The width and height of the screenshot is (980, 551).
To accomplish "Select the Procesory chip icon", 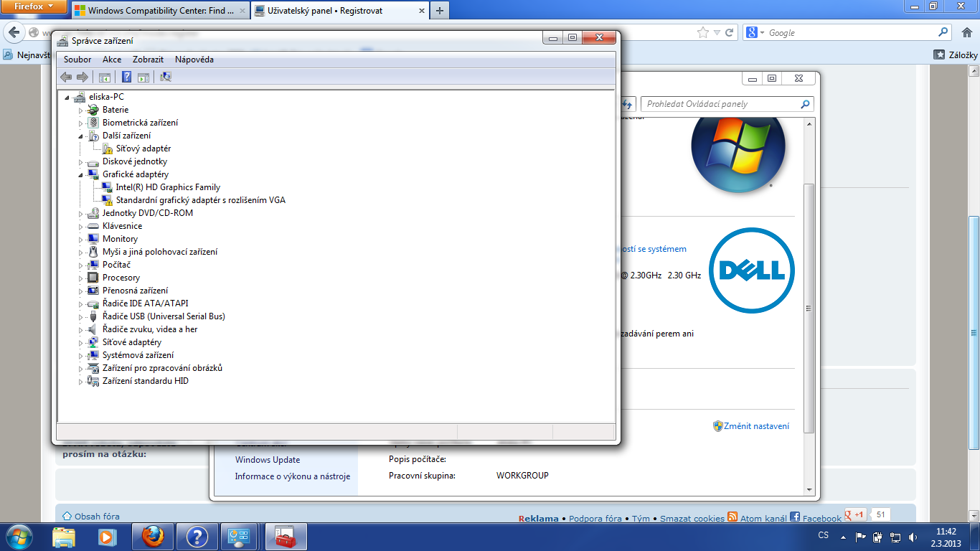I will [x=93, y=278].
